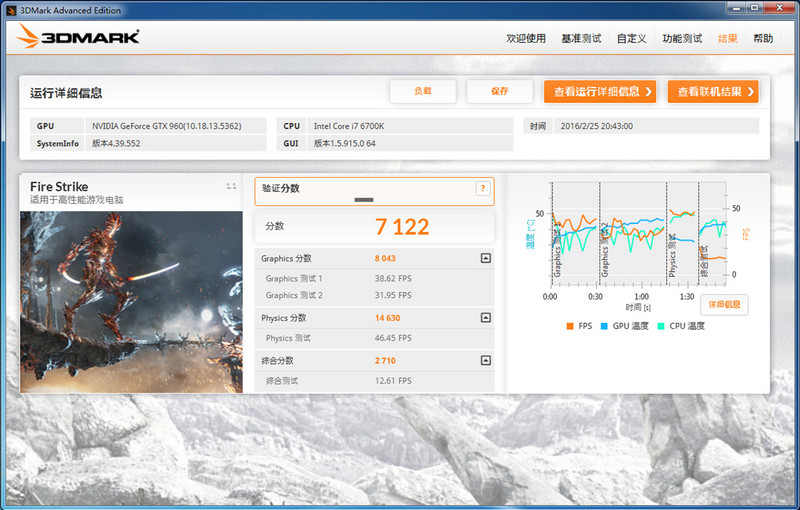Go to the 功能测试 tab
Screen dimensions: 800x510
pos(682,38)
